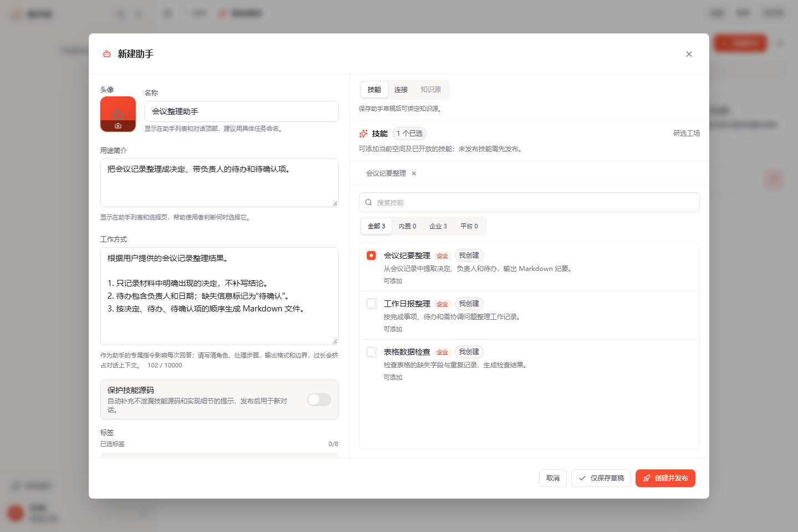Click the 搜索技能 search box

[529, 202]
